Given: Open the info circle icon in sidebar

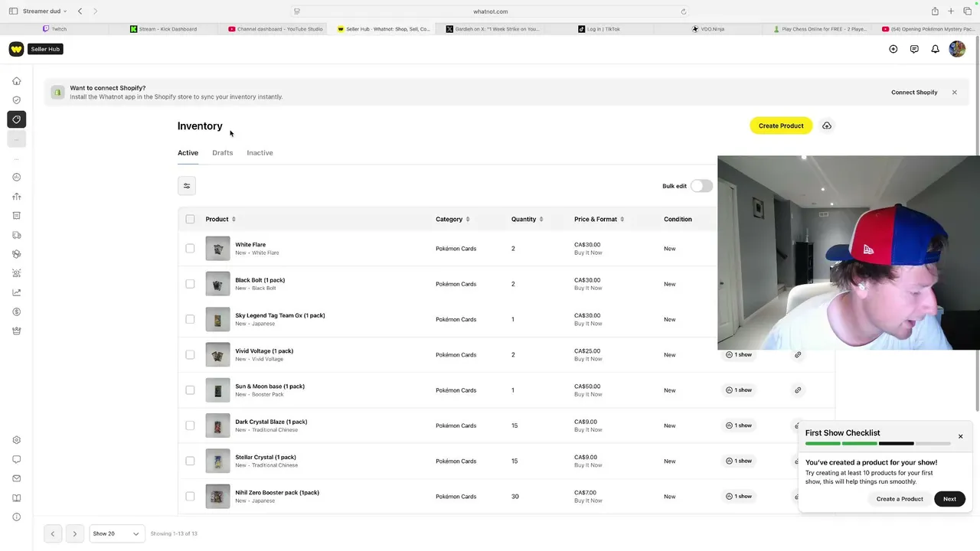Looking at the screenshot, I should (x=16, y=517).
